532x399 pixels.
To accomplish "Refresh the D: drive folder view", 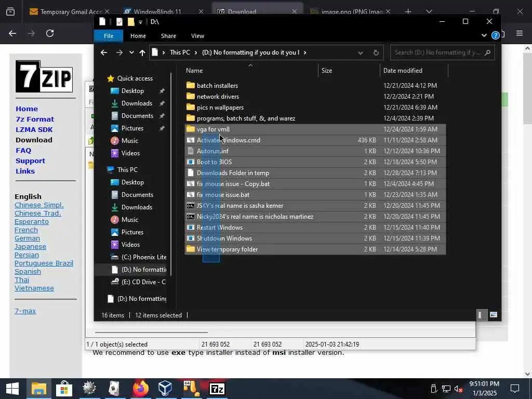I will [376, 52].
